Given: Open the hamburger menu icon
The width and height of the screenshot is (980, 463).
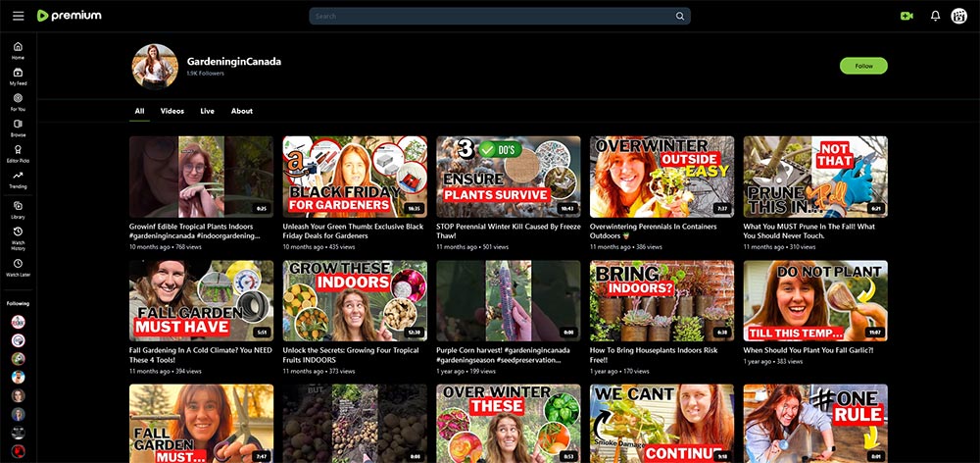Looking at the screenshot, I should point(18,16).
